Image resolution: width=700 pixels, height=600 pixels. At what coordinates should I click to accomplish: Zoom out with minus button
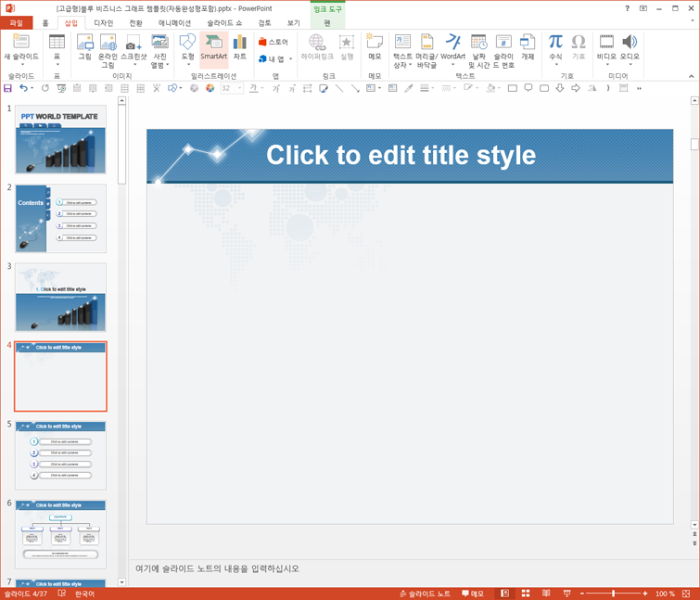point(581,594)
